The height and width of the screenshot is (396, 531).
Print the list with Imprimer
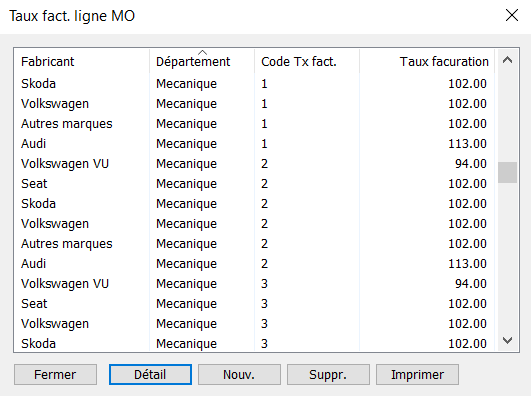tap(417, 375)
